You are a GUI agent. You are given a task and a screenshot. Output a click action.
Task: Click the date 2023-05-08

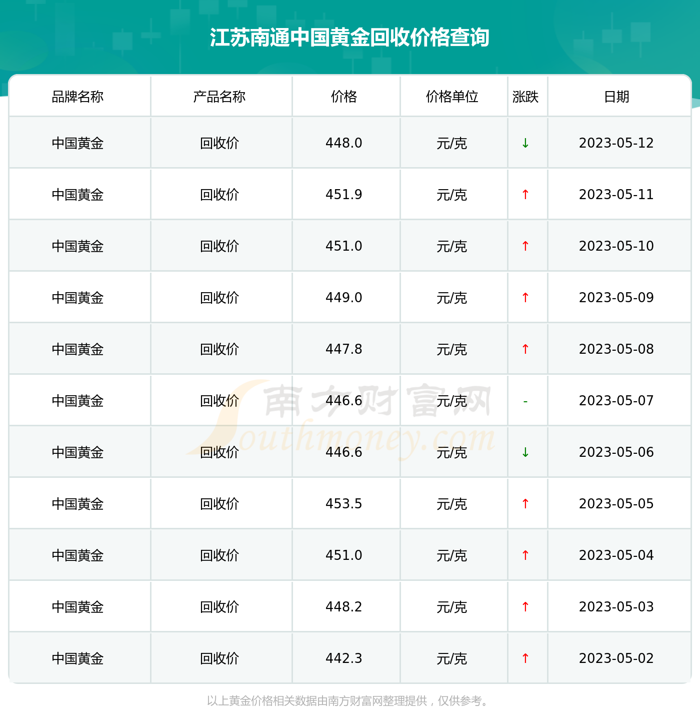[616, 349]
